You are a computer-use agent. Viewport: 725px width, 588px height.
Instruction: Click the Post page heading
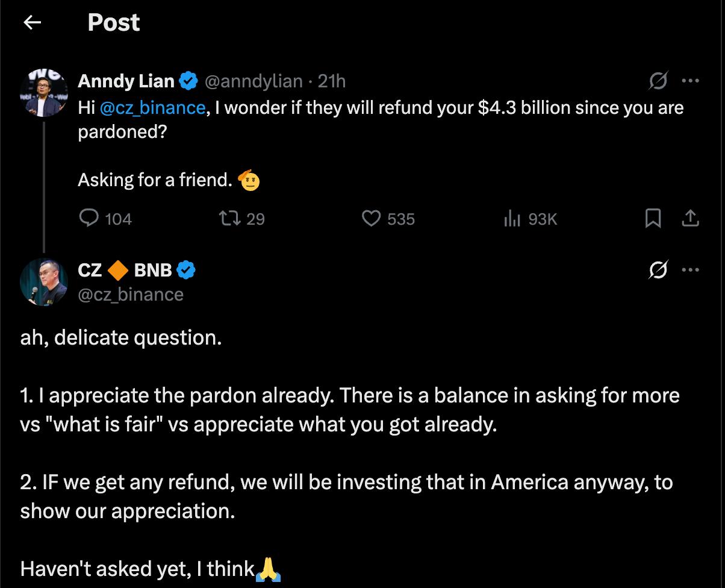click(114, 23)
